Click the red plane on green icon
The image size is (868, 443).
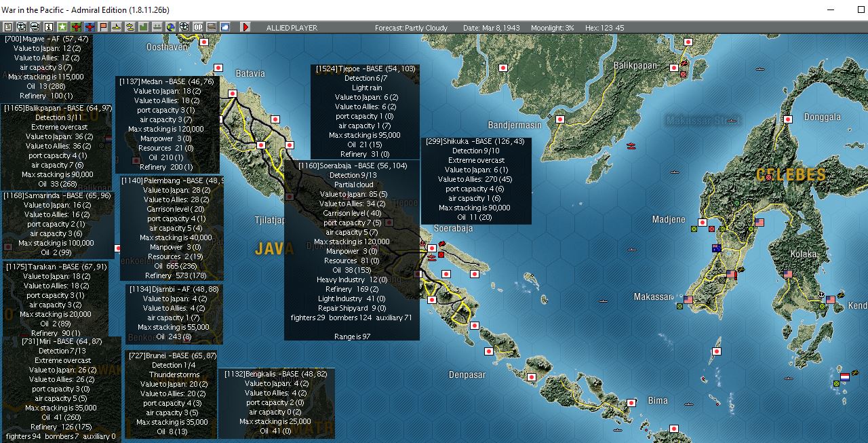tap(76, 27)
